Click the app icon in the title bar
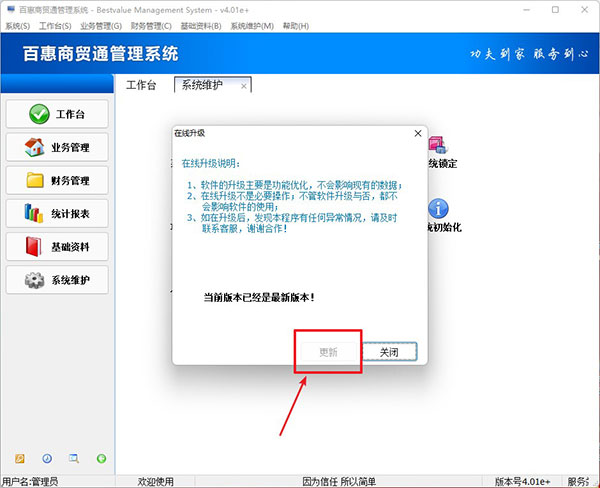Image resolution: width=600 pixels, height=488 pixels. click(11, 9)
